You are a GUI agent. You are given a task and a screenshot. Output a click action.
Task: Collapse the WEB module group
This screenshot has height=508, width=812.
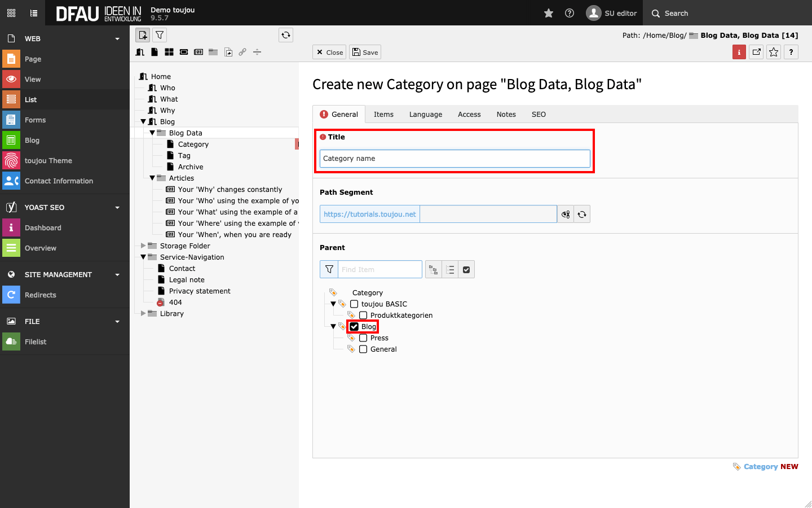coord(117,39)
